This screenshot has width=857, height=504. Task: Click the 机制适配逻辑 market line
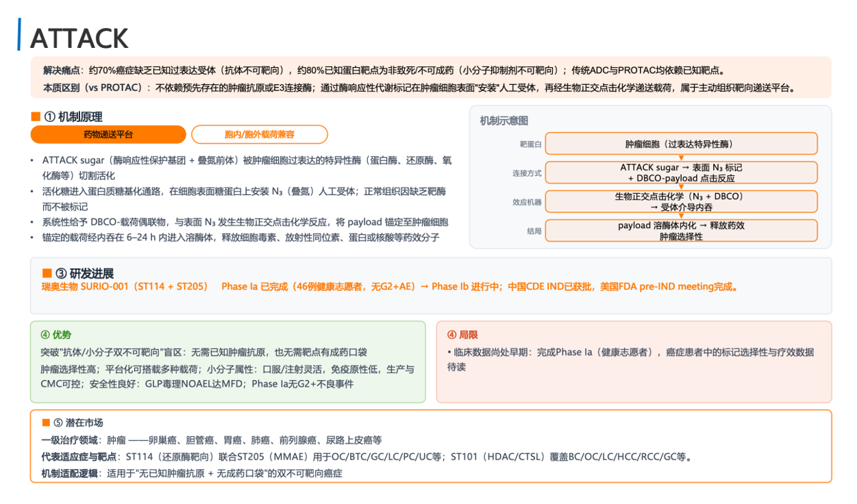pos(192,473)
